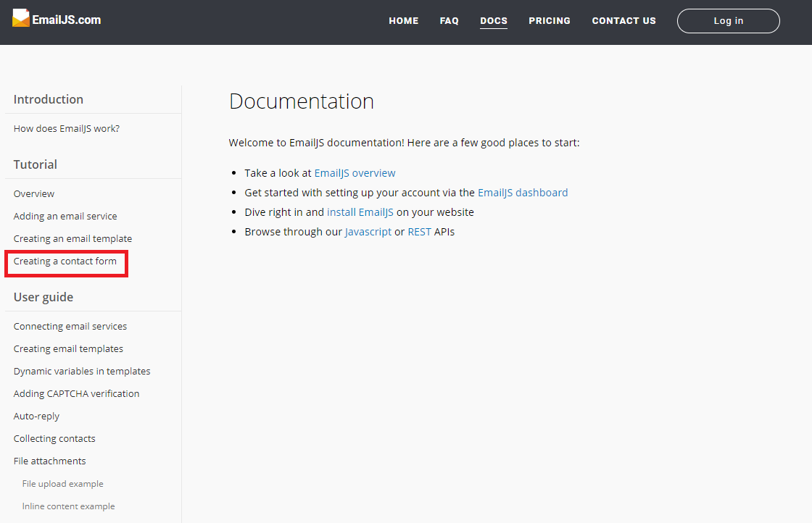Click the EmailJS envelope logo icon

click(21, 18)
